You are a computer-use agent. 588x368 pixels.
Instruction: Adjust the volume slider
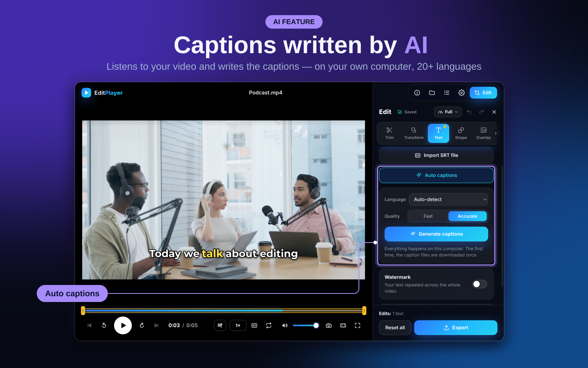click(306, 325)
